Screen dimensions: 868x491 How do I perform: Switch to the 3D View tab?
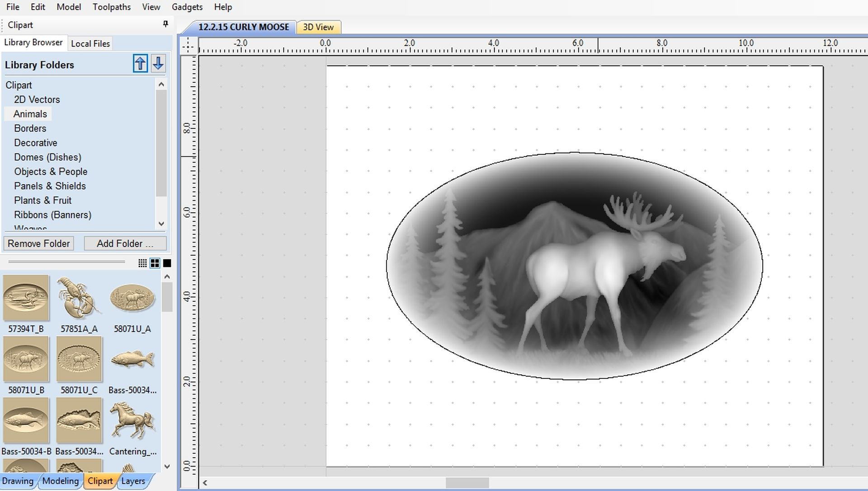318,27
